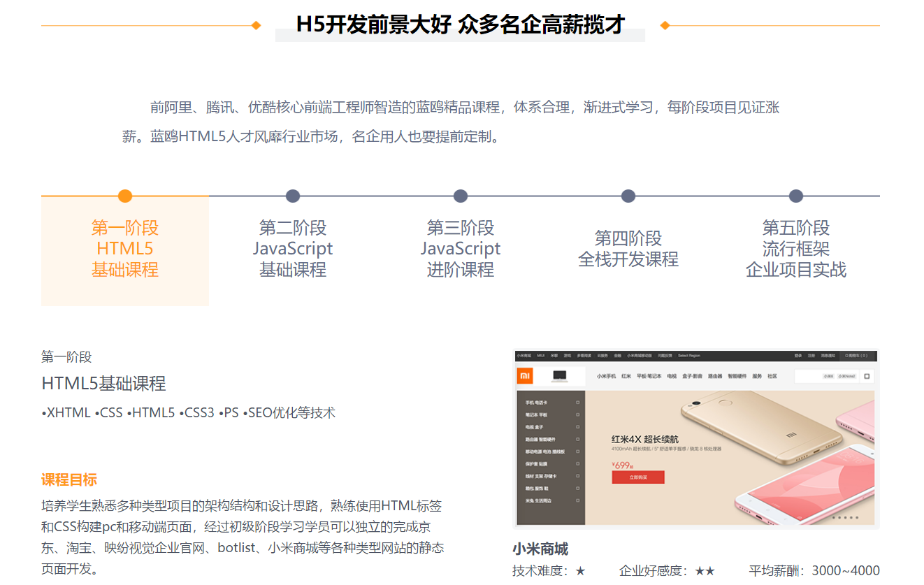Click the 红米4X 超长续航 banner headline
The width and height of the screenshot is (924, 585).
coord(644,440)
